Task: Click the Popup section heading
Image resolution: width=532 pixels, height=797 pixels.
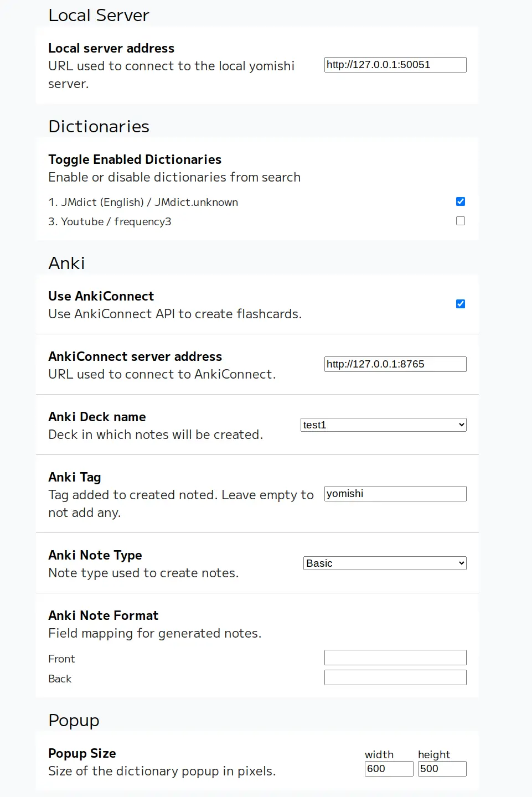Action: (74, 721)
